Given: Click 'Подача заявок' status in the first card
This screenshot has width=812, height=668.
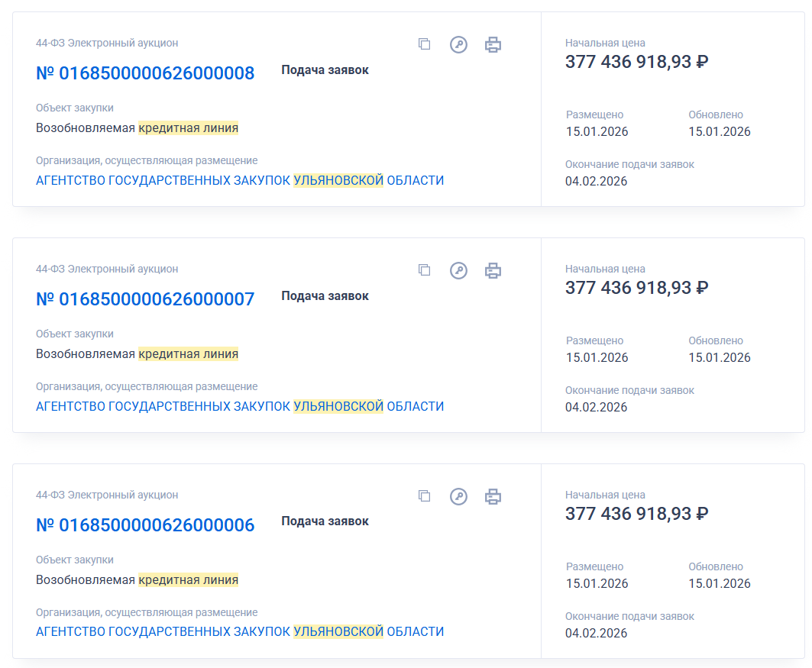Looking at the screenshot, I should [x=325, y=70].
